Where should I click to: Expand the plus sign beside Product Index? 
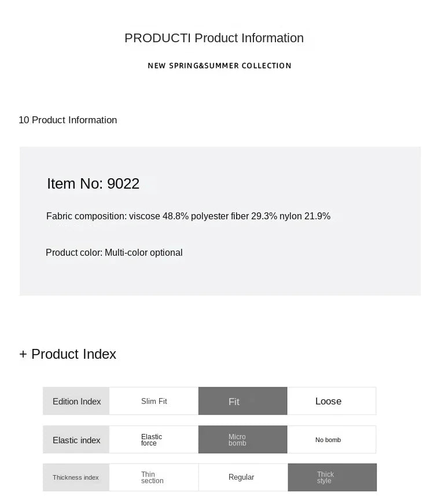click(x=23, y=354)
